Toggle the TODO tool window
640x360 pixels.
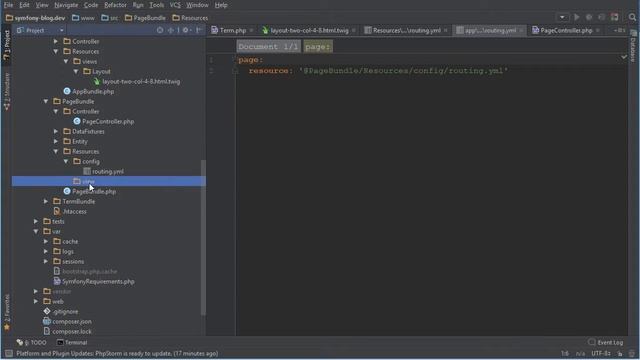[31, 342]
